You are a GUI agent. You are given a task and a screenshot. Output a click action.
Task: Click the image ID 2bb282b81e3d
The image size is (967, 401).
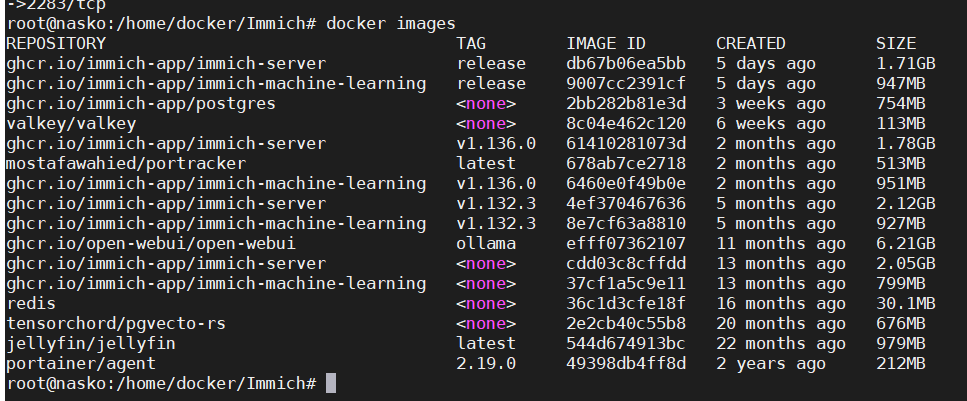pos(626,103)
